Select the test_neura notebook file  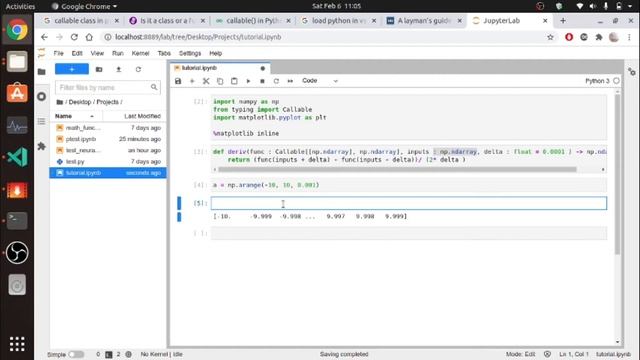click(x=108, y=150)
